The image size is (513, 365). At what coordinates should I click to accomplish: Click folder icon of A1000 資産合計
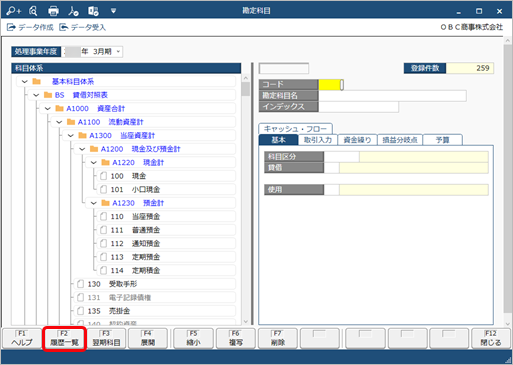[60, 108]
